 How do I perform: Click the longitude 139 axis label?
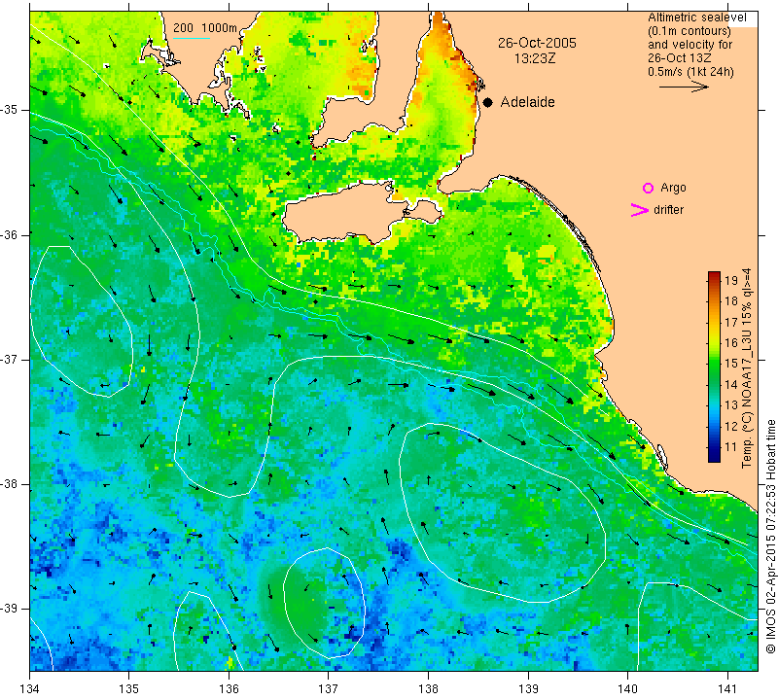pyautogui.click(x=528, y=688)
